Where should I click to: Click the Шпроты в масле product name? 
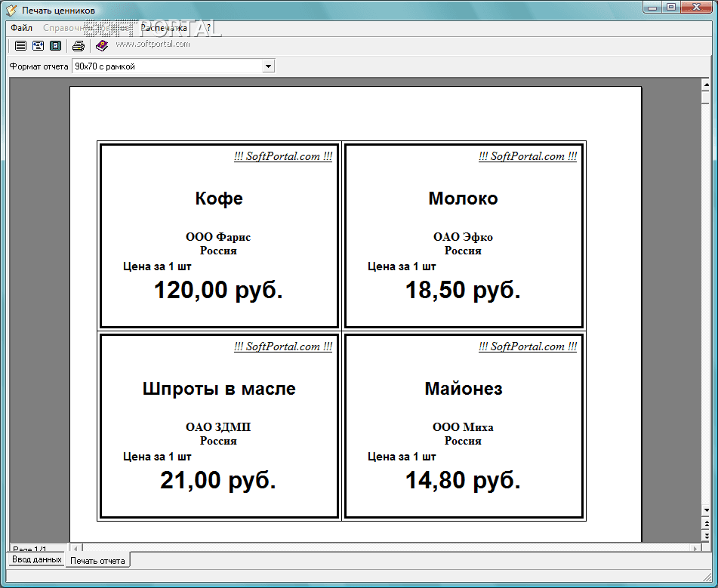pos(219,388)
